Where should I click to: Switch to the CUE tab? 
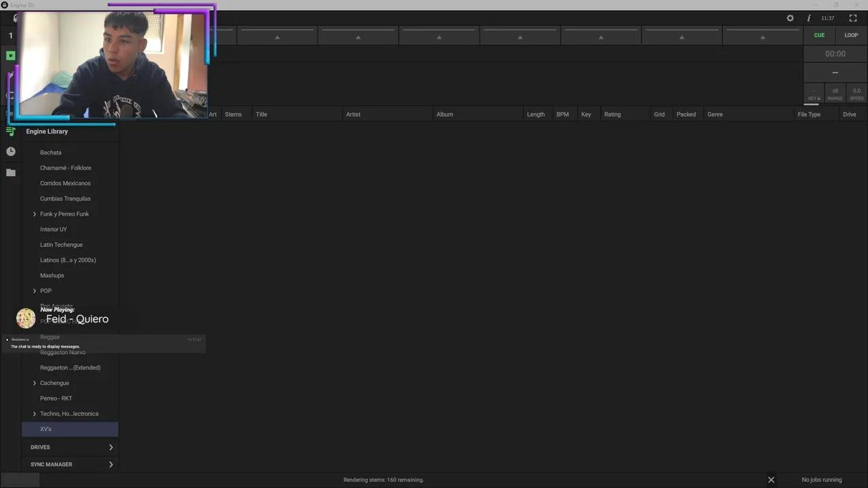[x=819, y=35]
